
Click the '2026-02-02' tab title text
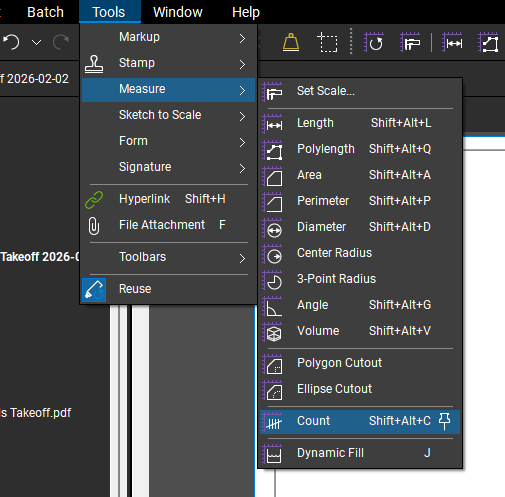pos(38,79)
